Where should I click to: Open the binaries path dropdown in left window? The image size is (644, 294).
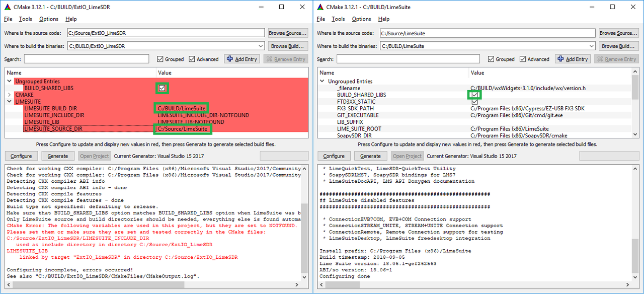coord(261,45)
